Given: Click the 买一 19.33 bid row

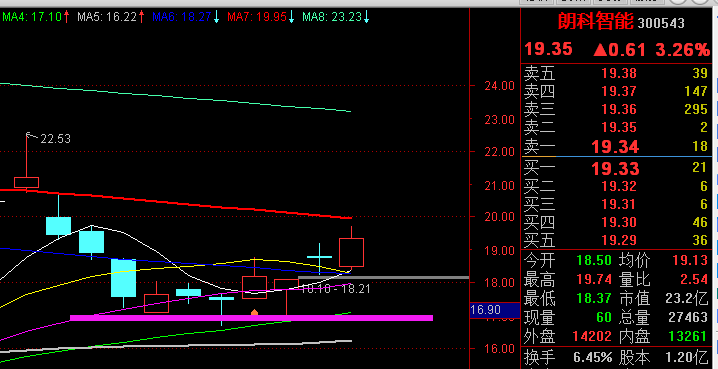Looking at the screenshot, I should tap(616, 168).
